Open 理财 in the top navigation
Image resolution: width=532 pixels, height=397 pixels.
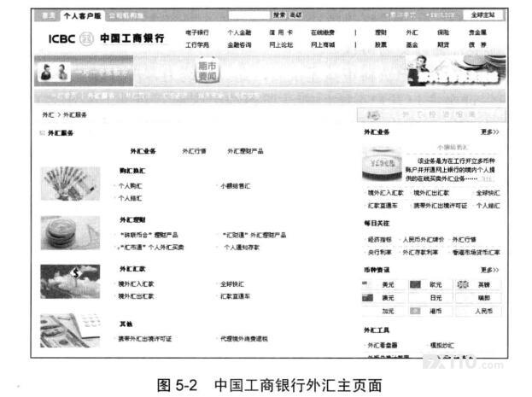pos(381,32)
